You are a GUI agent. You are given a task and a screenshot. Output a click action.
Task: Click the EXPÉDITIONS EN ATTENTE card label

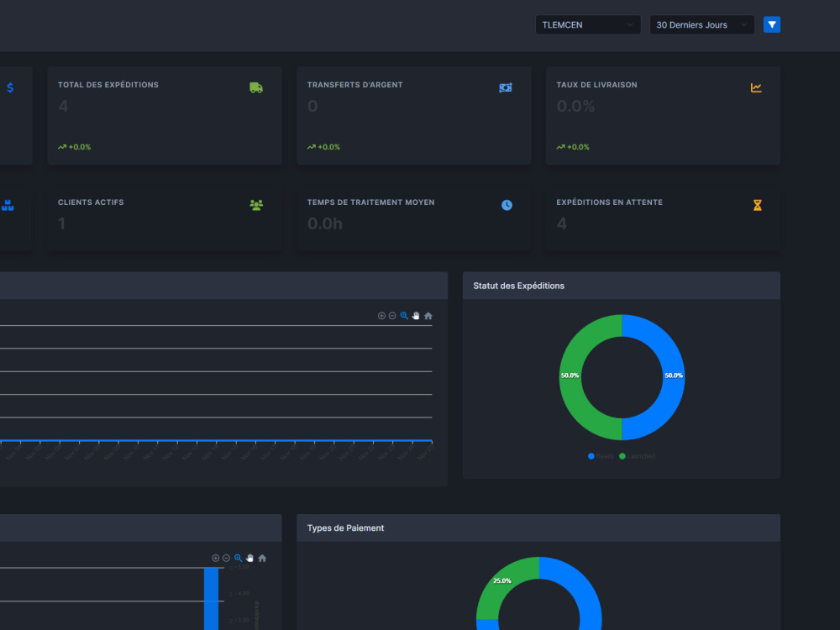(610, 202)
